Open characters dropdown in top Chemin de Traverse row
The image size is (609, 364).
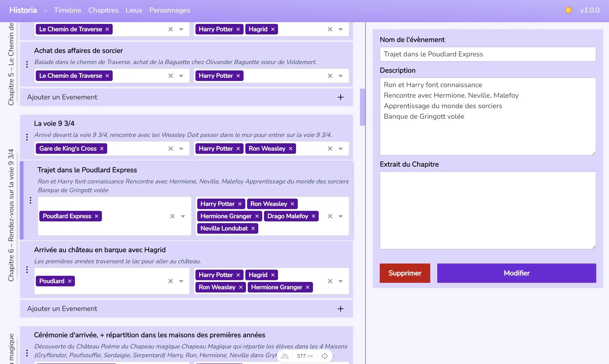click(x=341, y=29)
